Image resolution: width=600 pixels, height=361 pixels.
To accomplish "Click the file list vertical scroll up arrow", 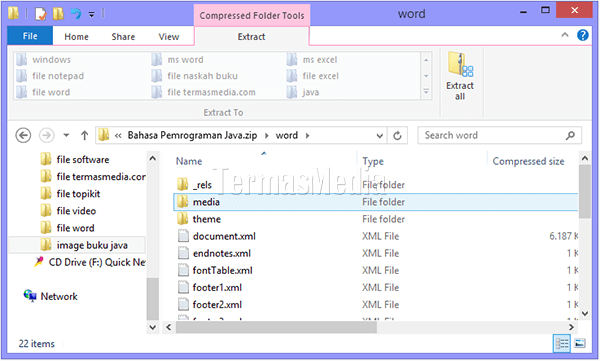I will 585,158.
